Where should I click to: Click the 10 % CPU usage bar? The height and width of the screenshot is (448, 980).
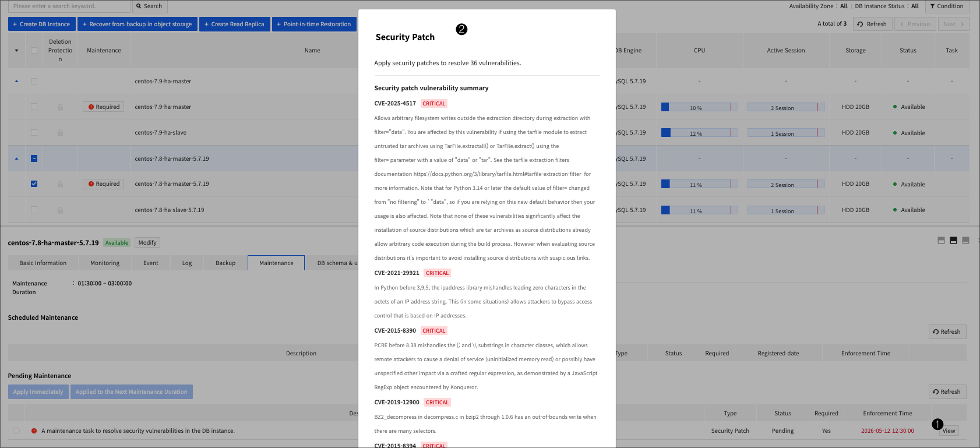click(699, 107)
